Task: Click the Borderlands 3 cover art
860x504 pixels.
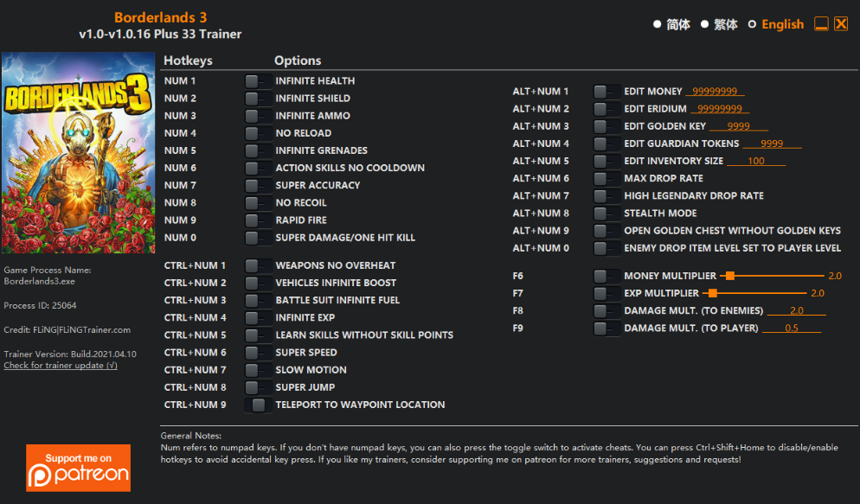Action: pos(79,153)
